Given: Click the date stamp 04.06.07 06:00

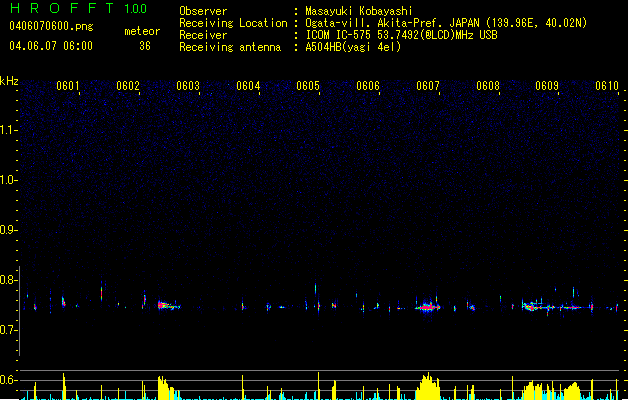Looking at the screenshot, I should 51,46.
